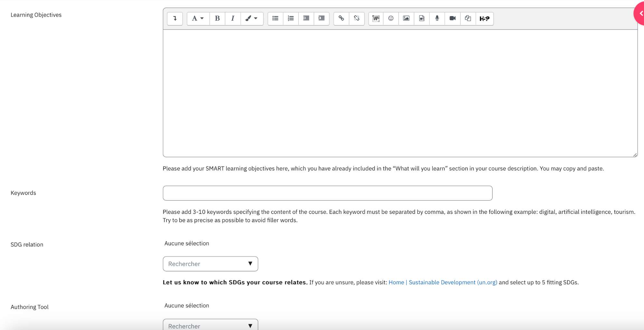
Task: Click 'Aucune sélection' under SDG relation
Action: 187,243
